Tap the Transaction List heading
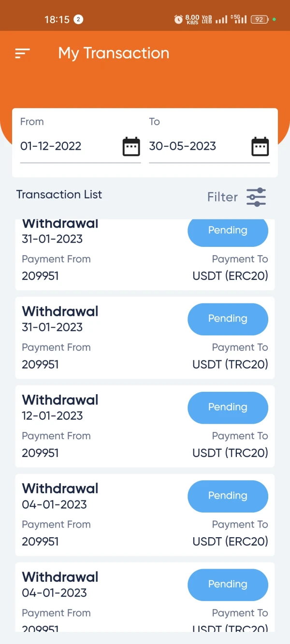 59,195
